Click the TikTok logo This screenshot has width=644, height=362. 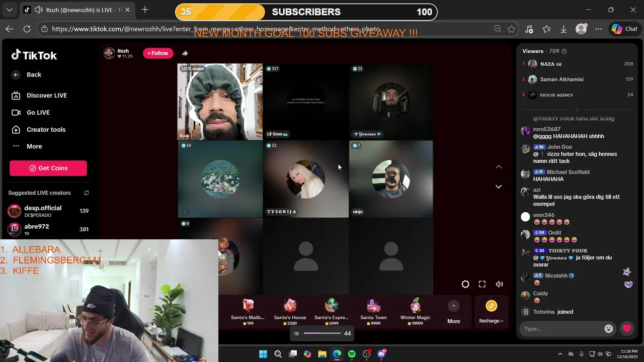coord(34,55)
